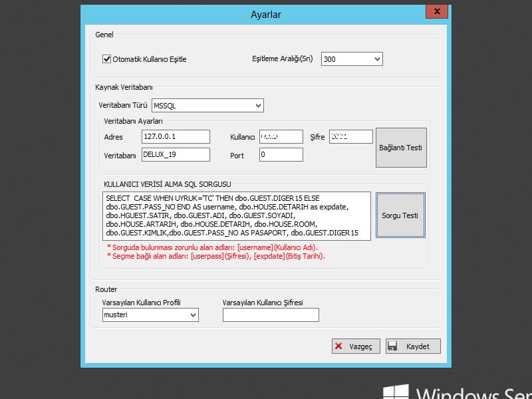This screenshot has width=532, height=399.
Task: Select the Veritabanı field DELUX_19
Action: [176, 154]
